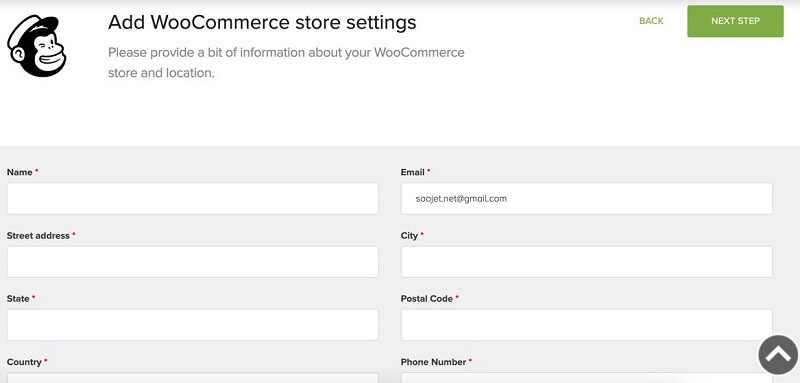The width and height of the screenshot is (800, 383).
Task: Click the 'Please provide a bit of information' description
Action: (x=286, y=62)
